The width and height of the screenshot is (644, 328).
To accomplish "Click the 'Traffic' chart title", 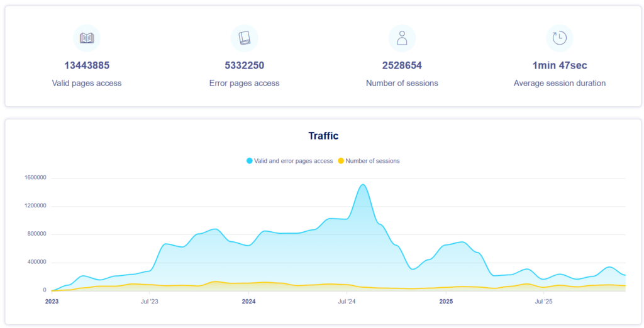I will pyautogui.click(x=323, y=136).
